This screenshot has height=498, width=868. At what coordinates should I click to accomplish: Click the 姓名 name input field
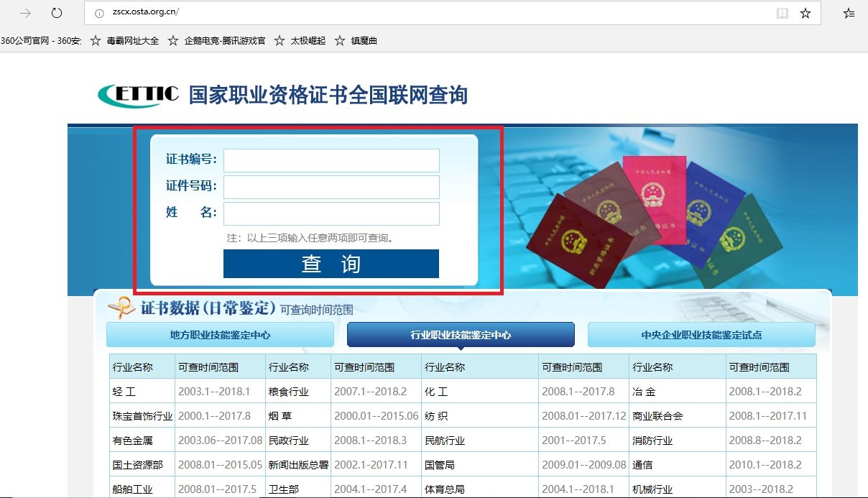331,213
